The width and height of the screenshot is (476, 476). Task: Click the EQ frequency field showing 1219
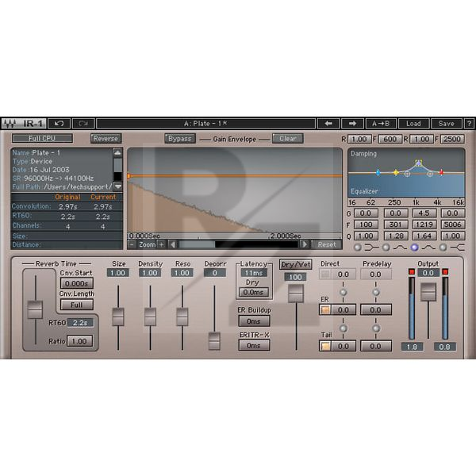(x=424, y=225)
